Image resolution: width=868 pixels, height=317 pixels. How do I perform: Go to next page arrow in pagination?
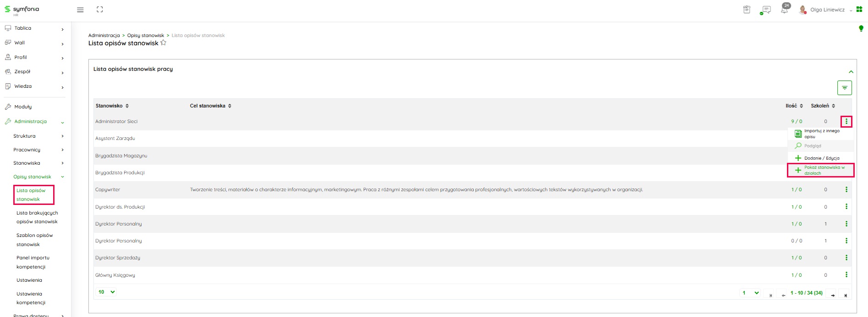tap(832, 295)
